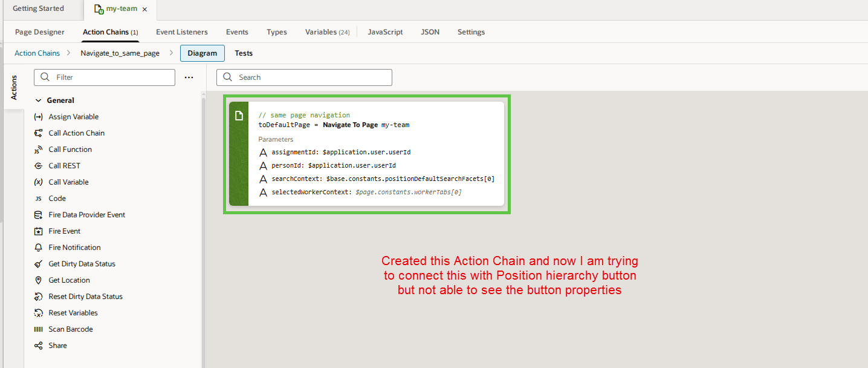
Task: Select the Assign Variable action
Action: tap(74, 117)
